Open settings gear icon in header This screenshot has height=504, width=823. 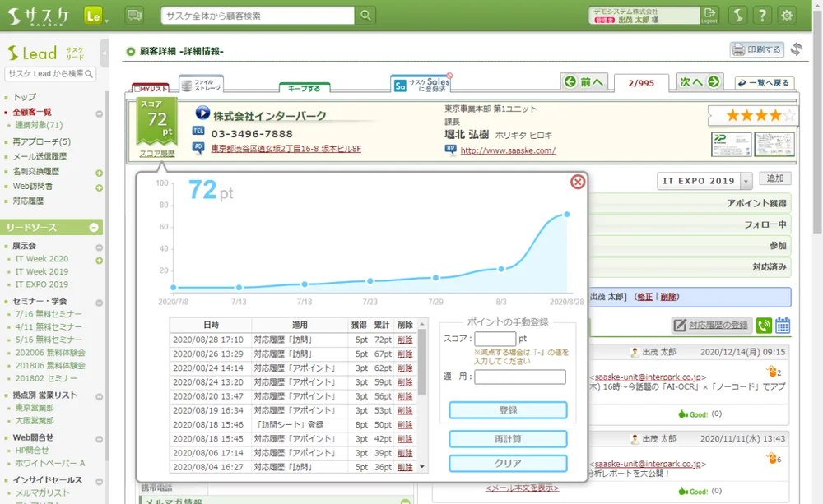click(787, 16)
